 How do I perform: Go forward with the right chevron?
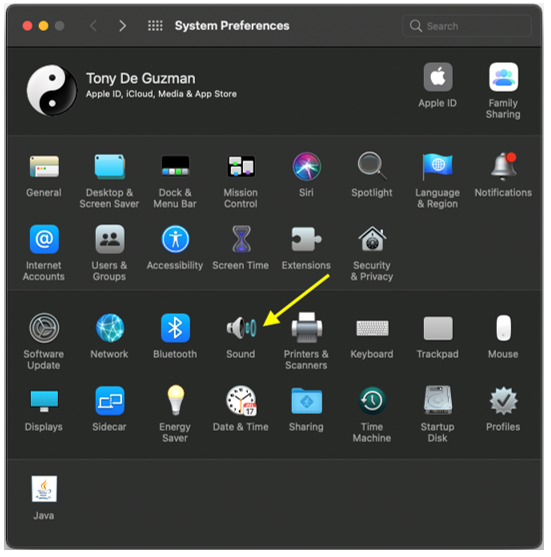click(x=123, y=26)
